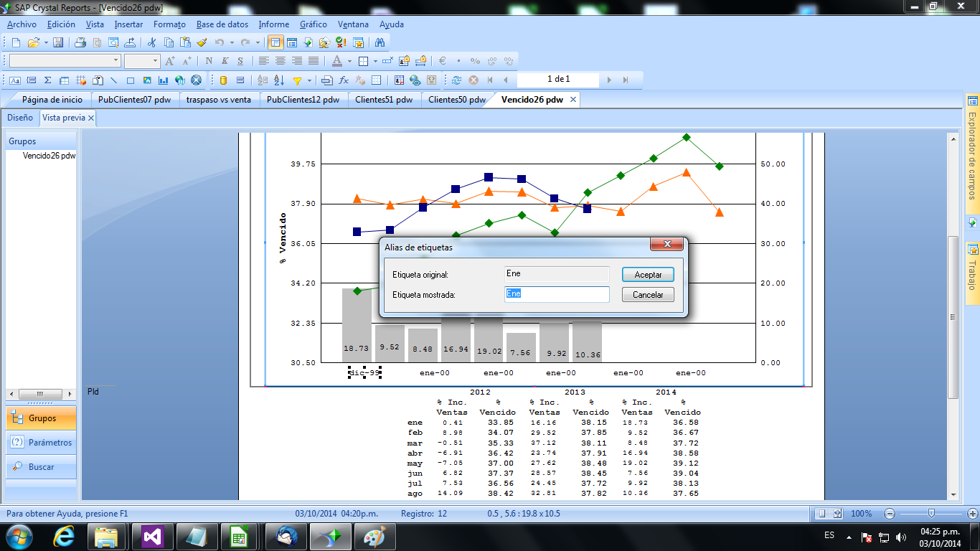The height and width of the screenshot is (551, 980).
Task: Click the New report icon
Action: (16, 42)
